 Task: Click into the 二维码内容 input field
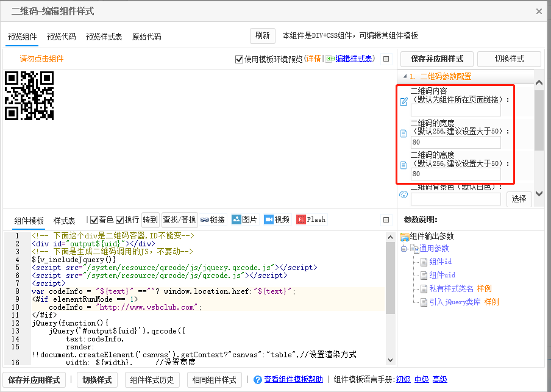[456, 110]
